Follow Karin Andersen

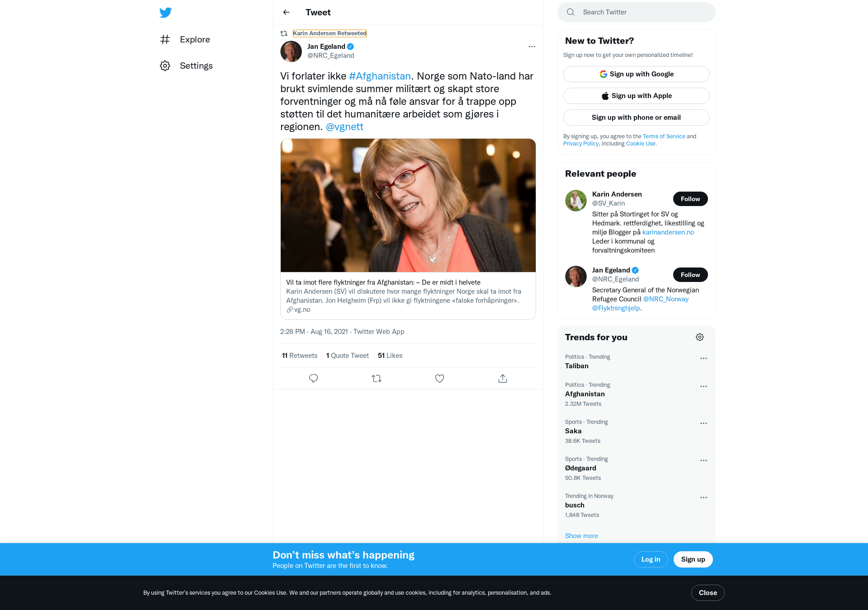click(690, 199)
